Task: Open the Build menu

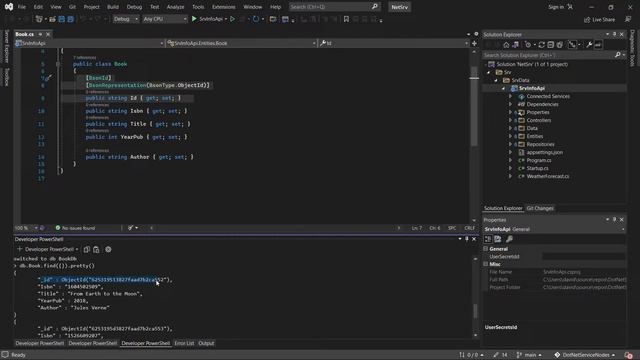Action: coord(113,7)
